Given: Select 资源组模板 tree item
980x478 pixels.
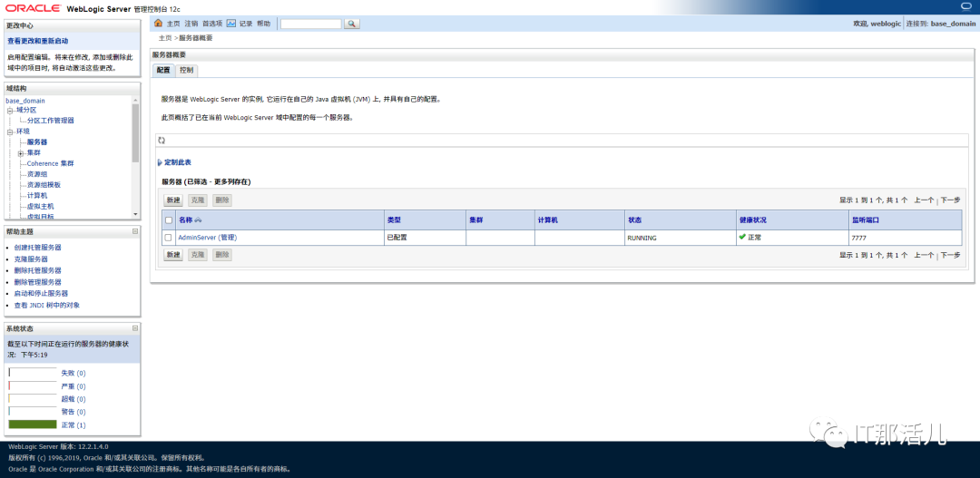Looking at the screenshot, I should pos(44,185).
